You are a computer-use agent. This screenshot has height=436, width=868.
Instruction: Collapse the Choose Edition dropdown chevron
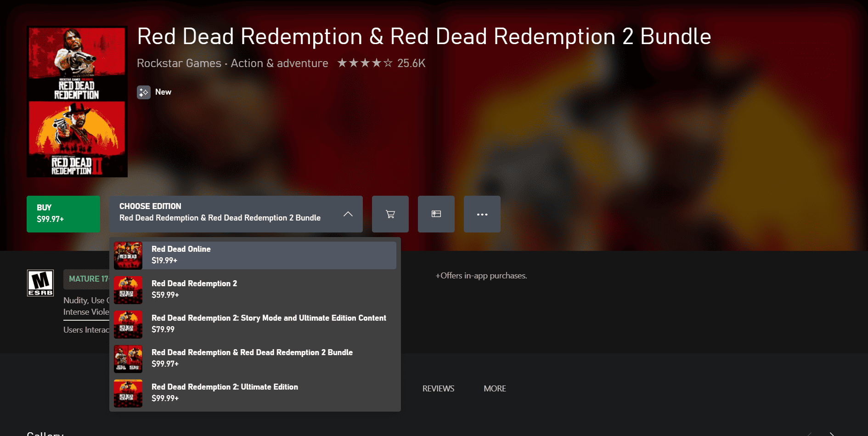click(x=348, y=214)
